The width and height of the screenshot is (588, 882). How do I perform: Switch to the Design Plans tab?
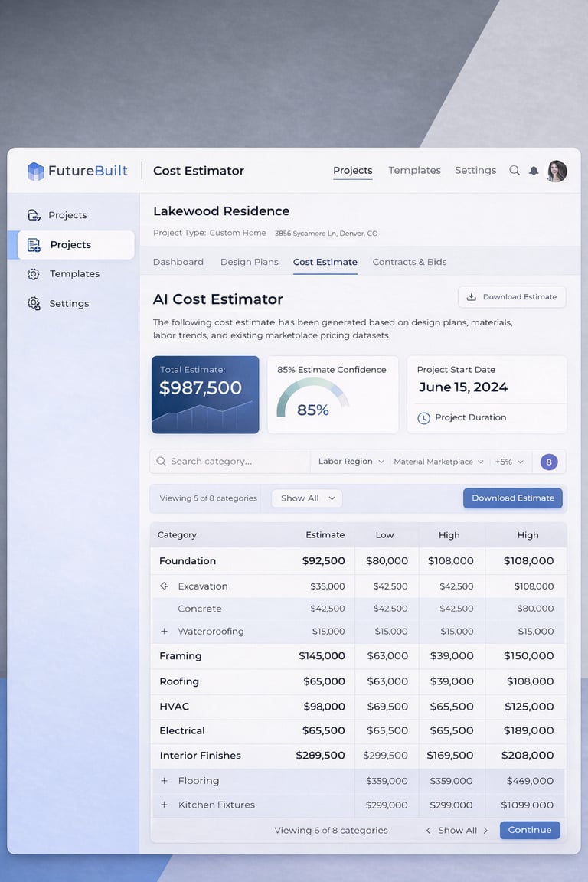[250, 262]
